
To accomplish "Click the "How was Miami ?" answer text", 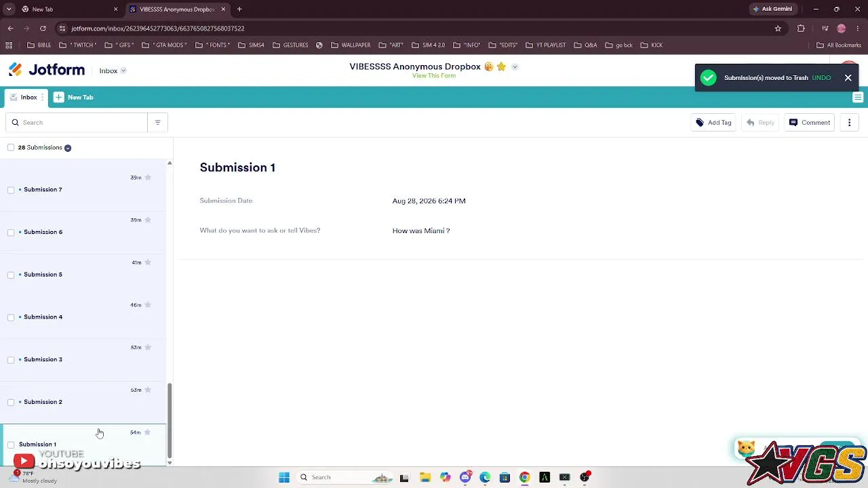I will (421, 231).
